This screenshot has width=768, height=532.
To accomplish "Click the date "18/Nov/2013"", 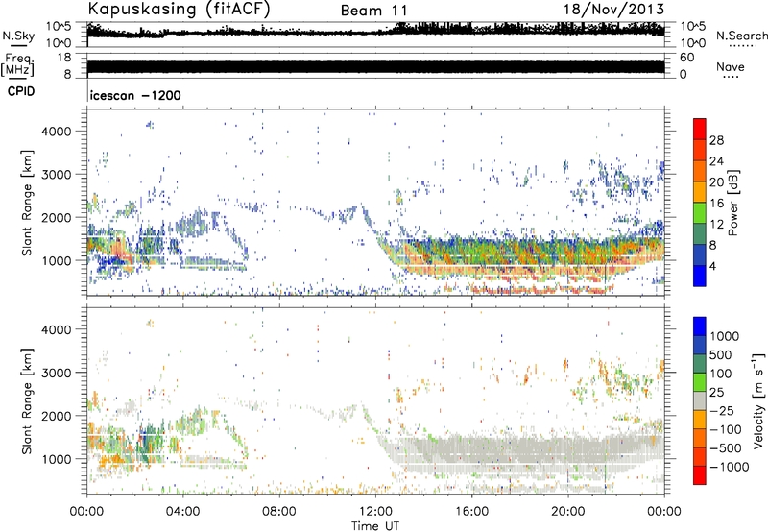I will pyautogui.click(x=614, y=10).
